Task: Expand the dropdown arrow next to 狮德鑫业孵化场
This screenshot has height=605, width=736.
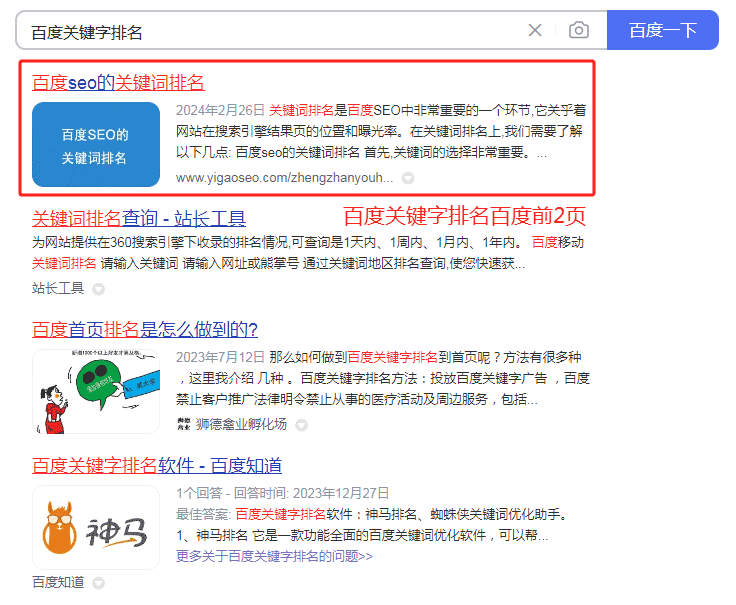Action: tap(301, 425)
